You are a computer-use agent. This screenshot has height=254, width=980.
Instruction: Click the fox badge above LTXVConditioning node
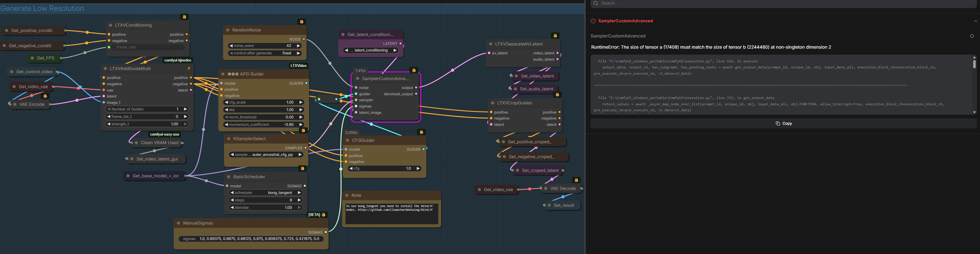[x=184, y=17]
